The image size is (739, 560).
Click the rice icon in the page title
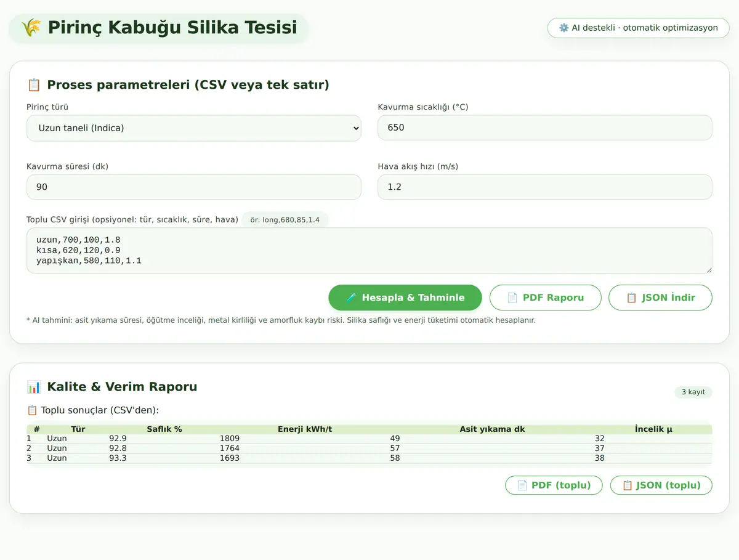(x=31, y=28)
